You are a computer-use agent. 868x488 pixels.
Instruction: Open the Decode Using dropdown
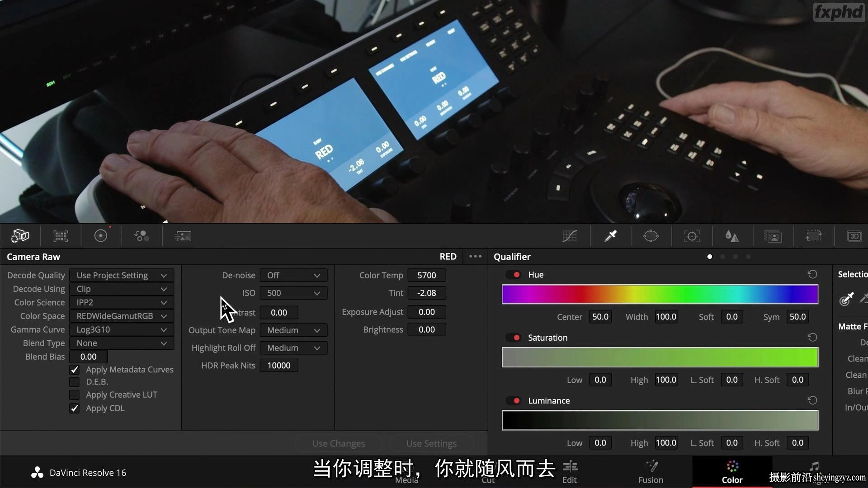pos(122,289)
